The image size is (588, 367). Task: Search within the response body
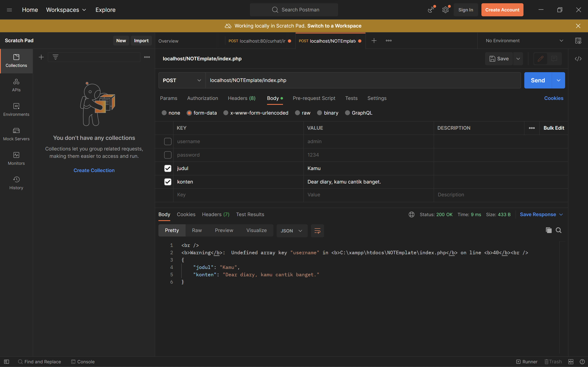click(x=559, y=230)
